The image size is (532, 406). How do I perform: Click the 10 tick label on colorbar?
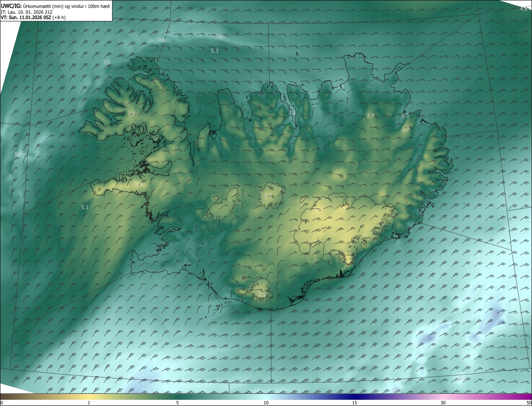[266, 403]
